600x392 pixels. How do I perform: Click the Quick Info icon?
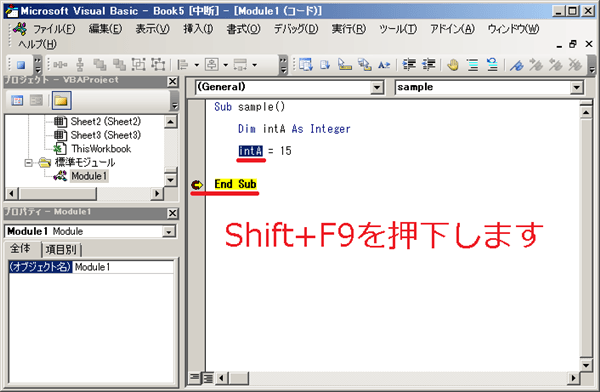coord(344,65)
